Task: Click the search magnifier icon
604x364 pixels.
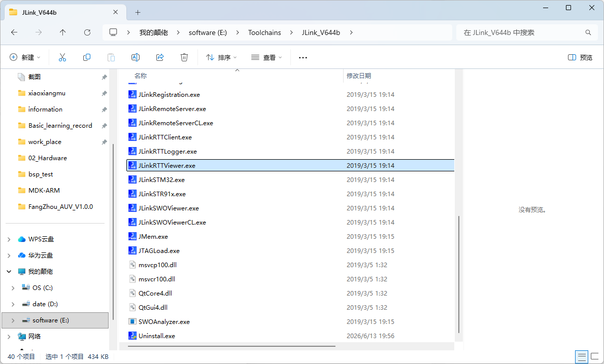Action: [x=588, y=32]
